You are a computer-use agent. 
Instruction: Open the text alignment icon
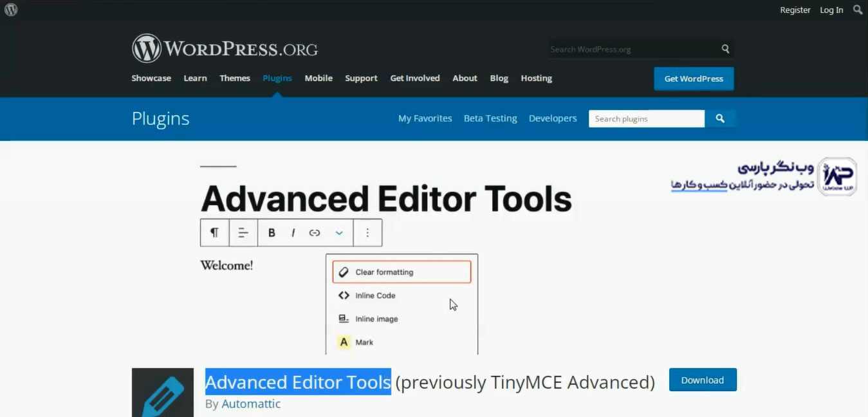point(243,232)
